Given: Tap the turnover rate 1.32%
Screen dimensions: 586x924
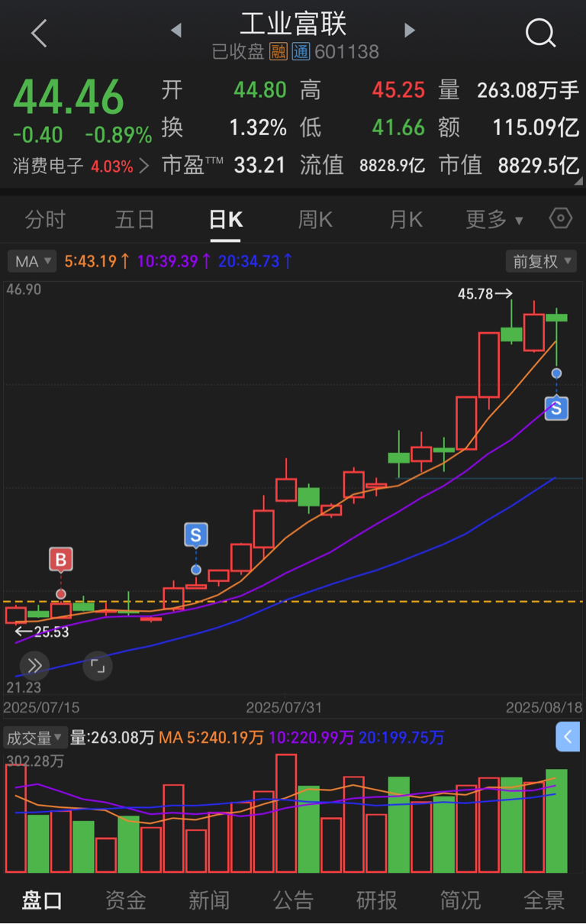Looking at the screenshot, I should pyautogui.click(x=258, y=127).
